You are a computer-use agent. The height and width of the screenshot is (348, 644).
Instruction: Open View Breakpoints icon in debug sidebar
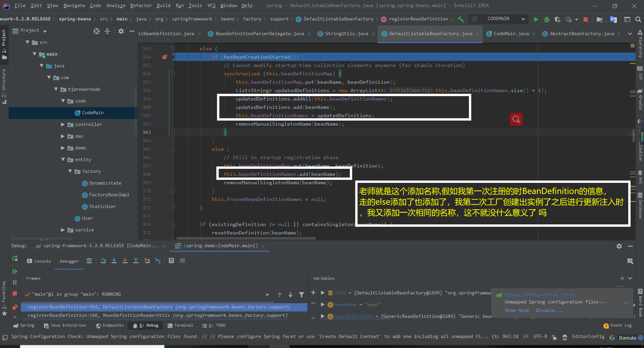(x=15, y=307)
